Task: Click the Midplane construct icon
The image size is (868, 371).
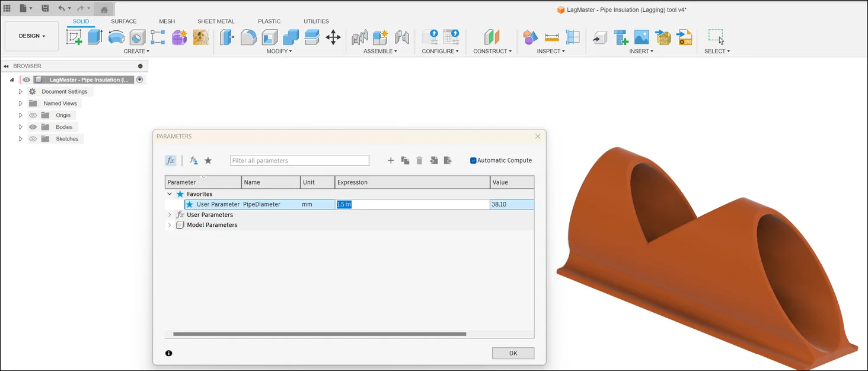Action: point(492,37)
